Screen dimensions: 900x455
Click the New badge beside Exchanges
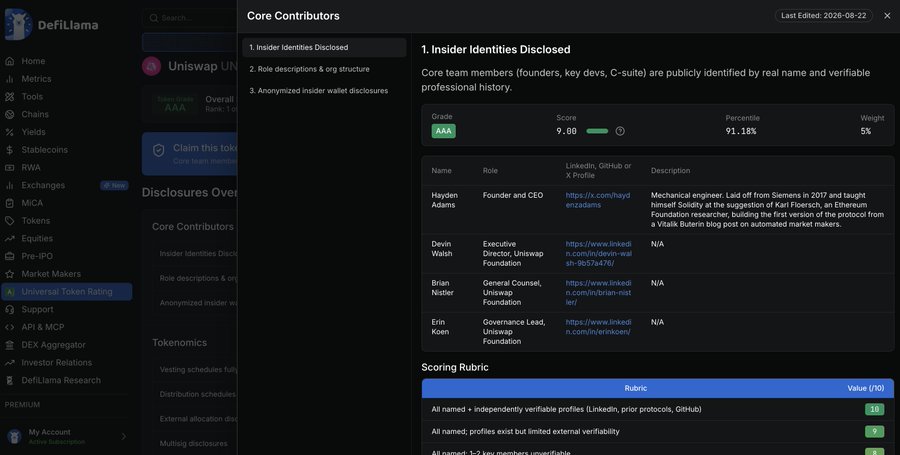click(114, 185)
